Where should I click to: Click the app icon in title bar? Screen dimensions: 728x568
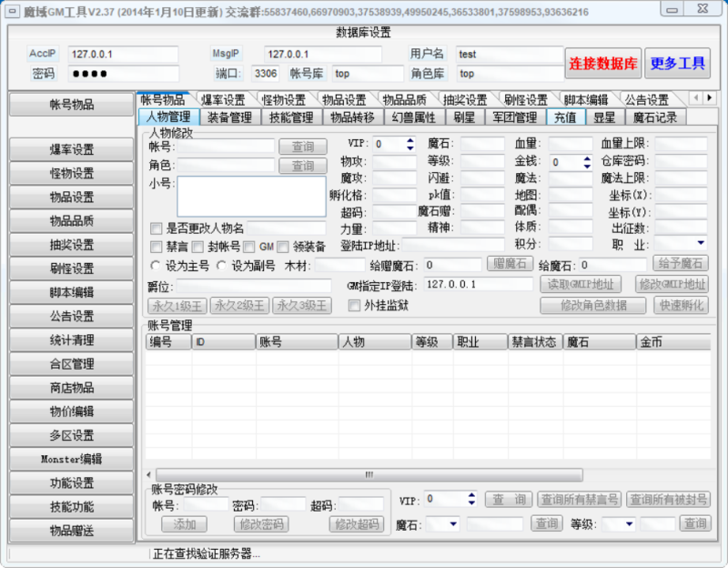pyautogui.click(x=12, y=11)
